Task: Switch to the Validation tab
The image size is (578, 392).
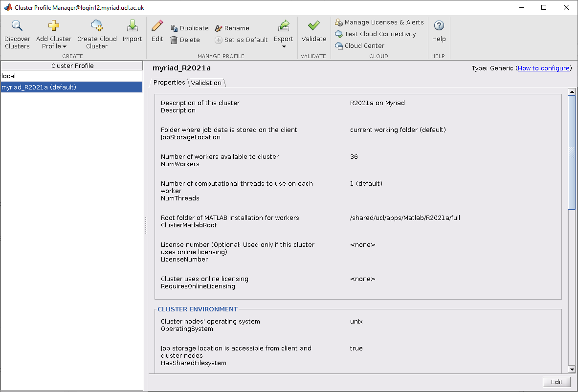Action: tap(206, 83)
